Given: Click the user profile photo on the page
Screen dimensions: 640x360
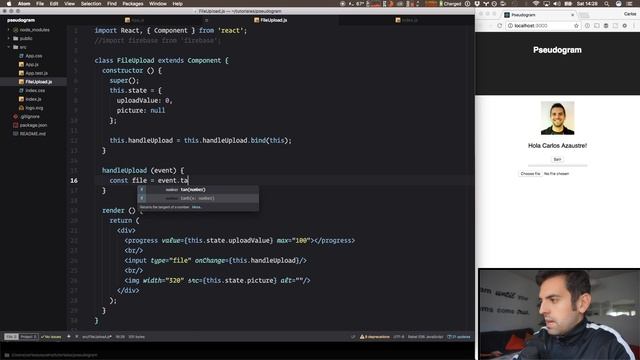Looking at the screenshot, I should click(557, 118).
